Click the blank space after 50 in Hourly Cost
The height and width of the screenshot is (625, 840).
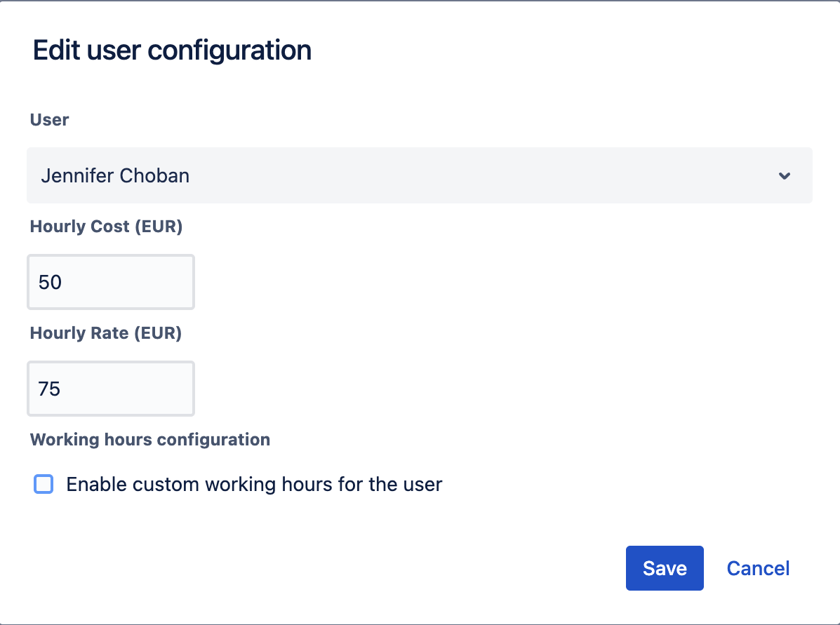click(133, 282)
